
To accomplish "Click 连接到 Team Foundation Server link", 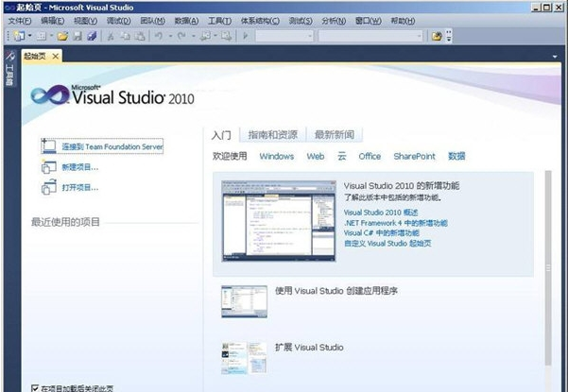I will pos(112,146).
